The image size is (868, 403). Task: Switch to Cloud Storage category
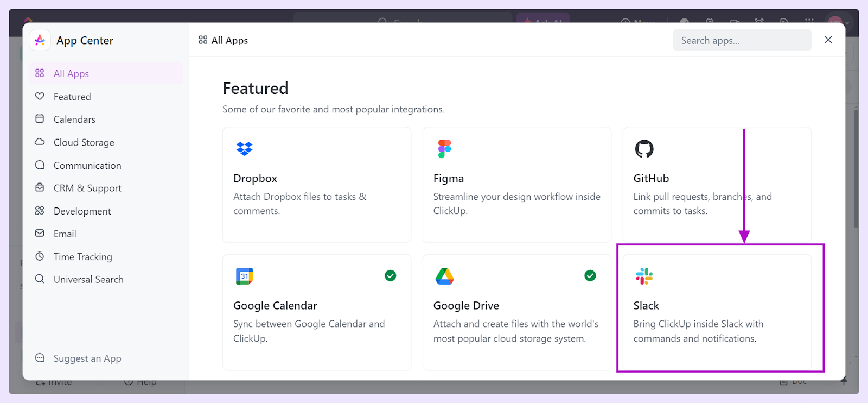pyautogui.click(x=106, y=142)
